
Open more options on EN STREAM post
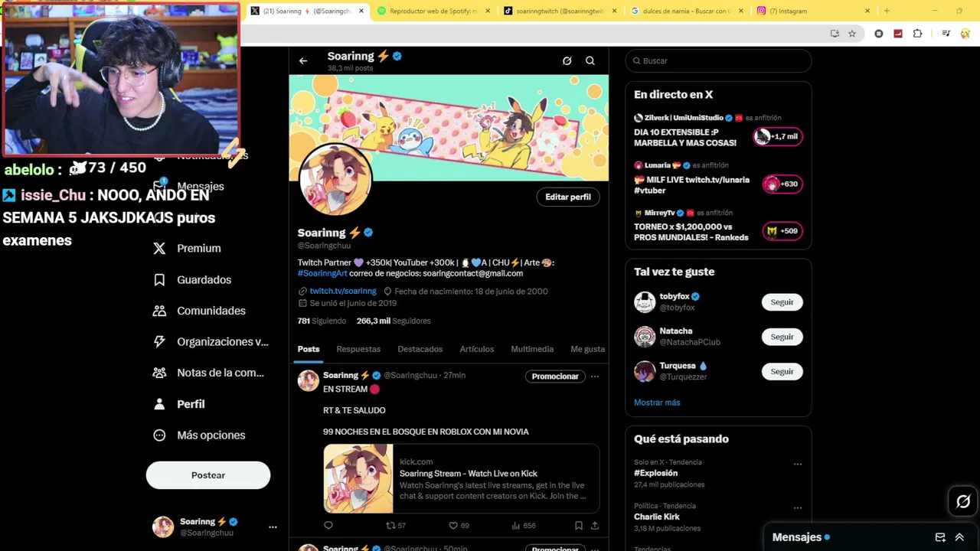click(x=595, y=377)
